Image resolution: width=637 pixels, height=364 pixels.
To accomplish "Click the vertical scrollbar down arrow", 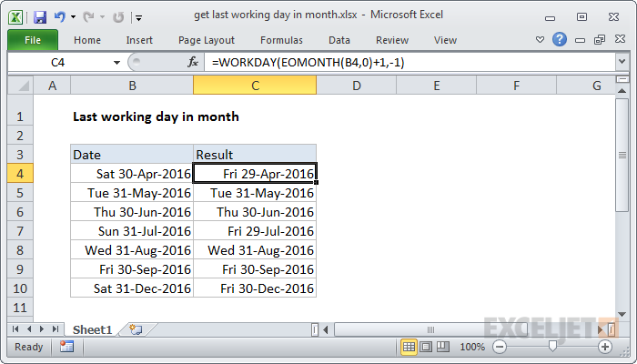I will click(622, 314).
